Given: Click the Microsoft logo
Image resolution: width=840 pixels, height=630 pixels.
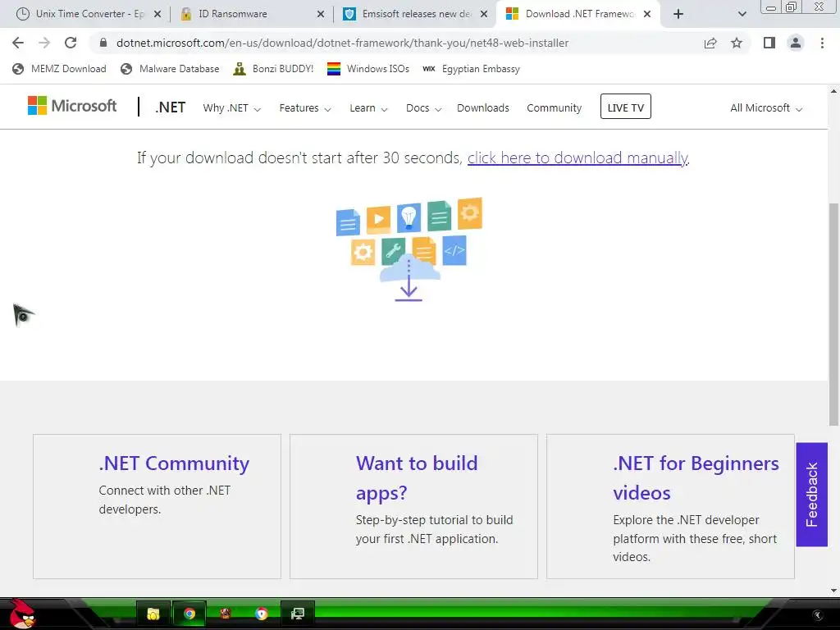Looking at the screenshot, I should pyautogui.click(x=72, y=106).
